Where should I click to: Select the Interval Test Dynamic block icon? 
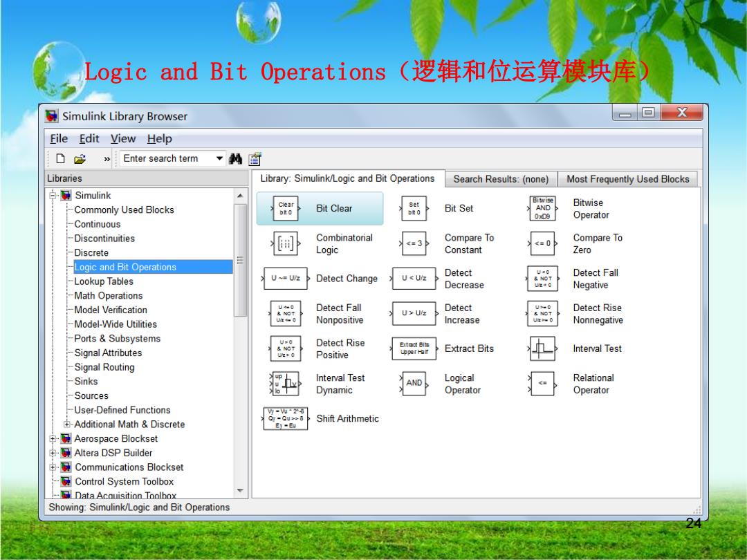click(x=286, y=384)
